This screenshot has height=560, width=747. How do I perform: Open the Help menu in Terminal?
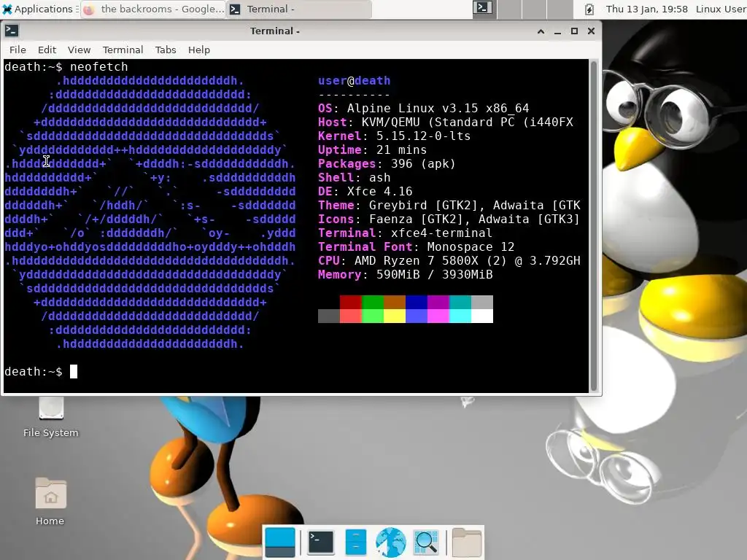click(198, 50)
